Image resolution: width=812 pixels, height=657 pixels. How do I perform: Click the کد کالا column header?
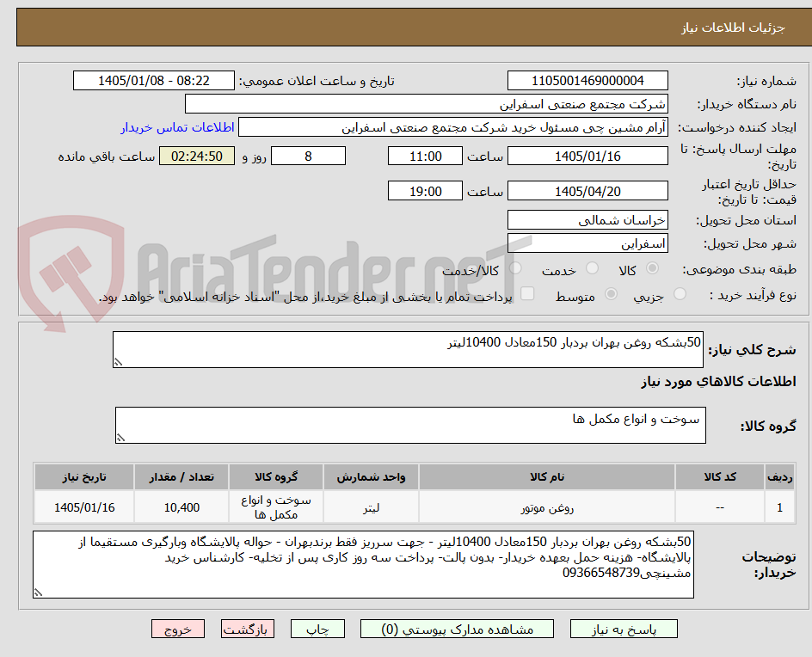(720, 476)
